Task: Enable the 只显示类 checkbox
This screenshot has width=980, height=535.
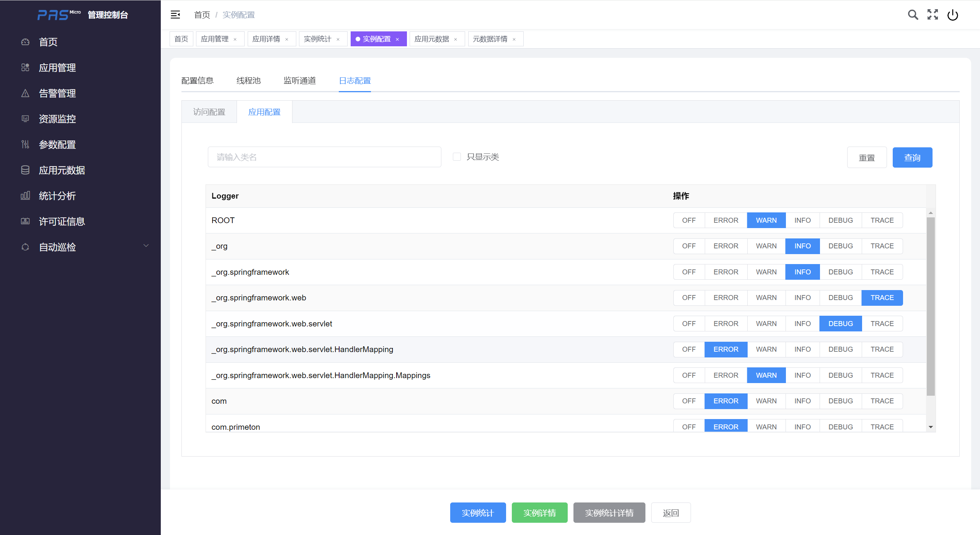Action: pos(457,157)
